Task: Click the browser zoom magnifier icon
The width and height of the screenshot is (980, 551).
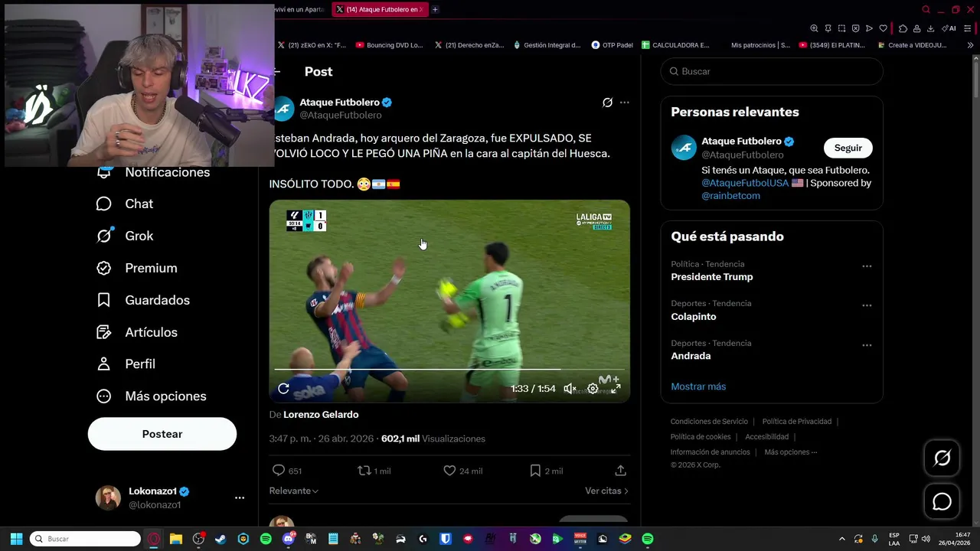Action: [814, 28]
